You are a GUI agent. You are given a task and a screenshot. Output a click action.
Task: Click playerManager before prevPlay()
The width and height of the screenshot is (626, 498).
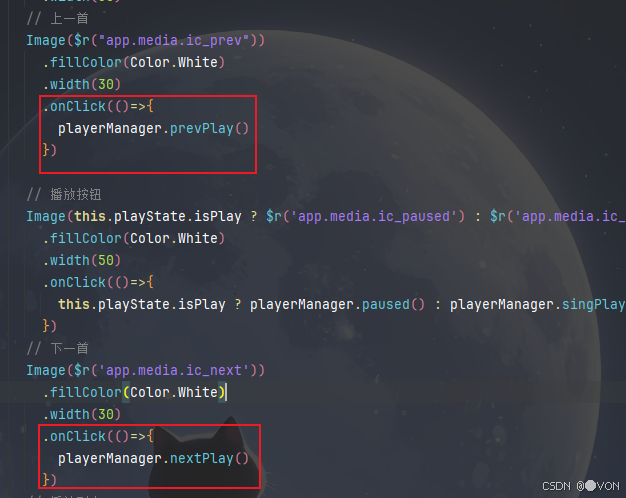[110, 129]
